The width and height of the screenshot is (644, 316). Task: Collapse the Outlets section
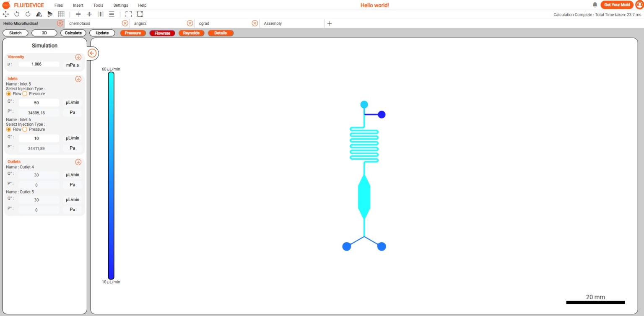78,162
